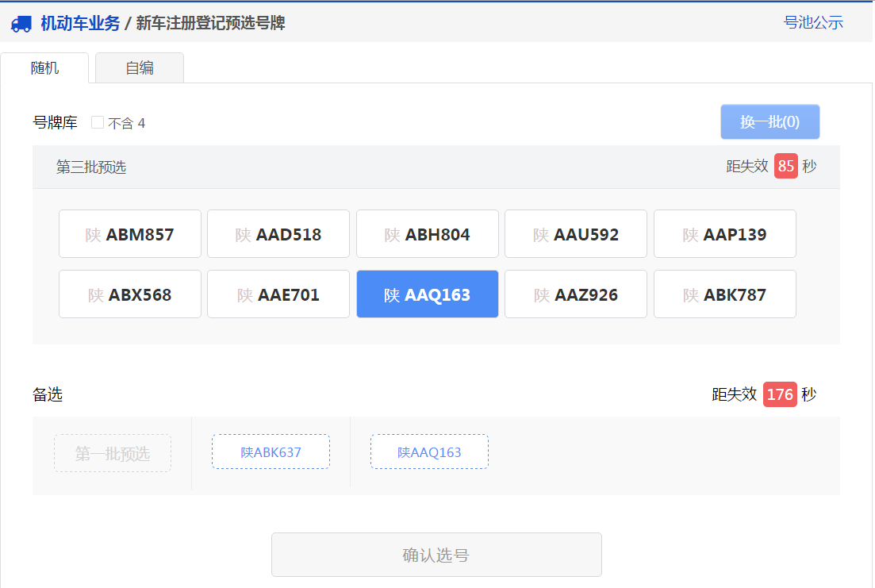Choose backup plate 陕ABK637
875x588 pixels.
271,452
